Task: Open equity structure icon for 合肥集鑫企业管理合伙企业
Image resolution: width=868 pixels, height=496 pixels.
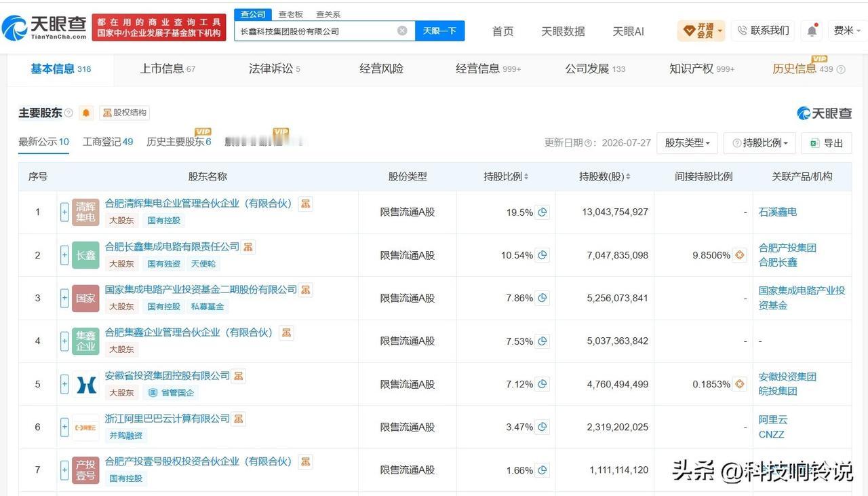Action: click(286, 332)
